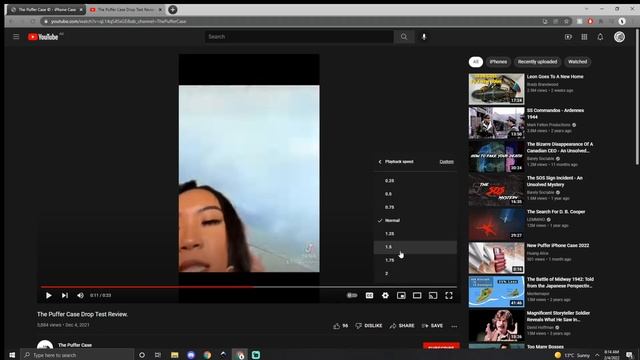
Task: Open Magnificent Storyteller Soldier video title
Action: pos(558,316)
